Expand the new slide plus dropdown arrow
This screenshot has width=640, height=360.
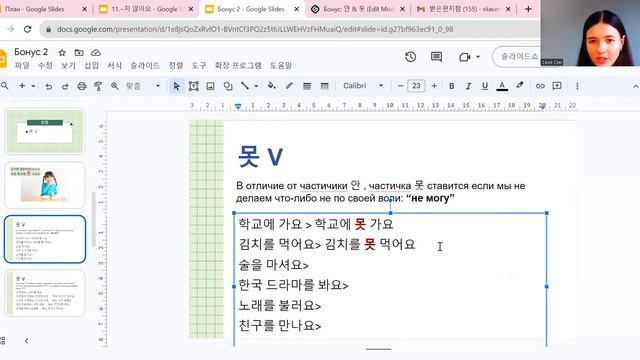(x=33, y=86)
